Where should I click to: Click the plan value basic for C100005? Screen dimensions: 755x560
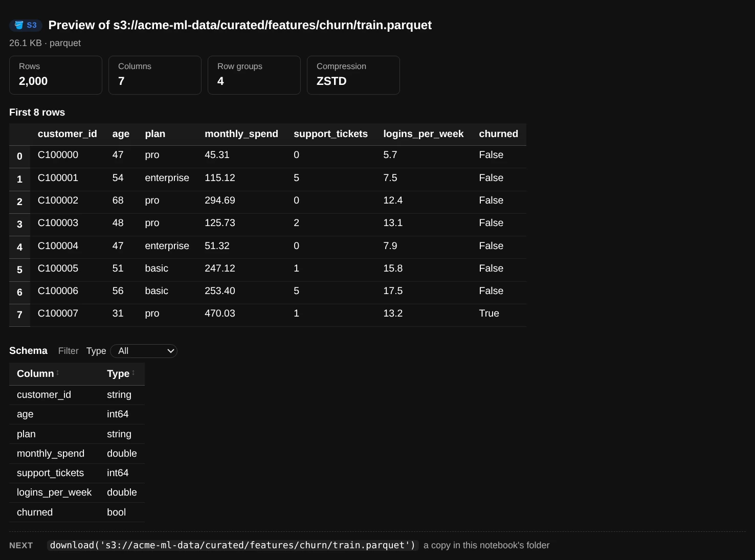(x=157, y=268)
